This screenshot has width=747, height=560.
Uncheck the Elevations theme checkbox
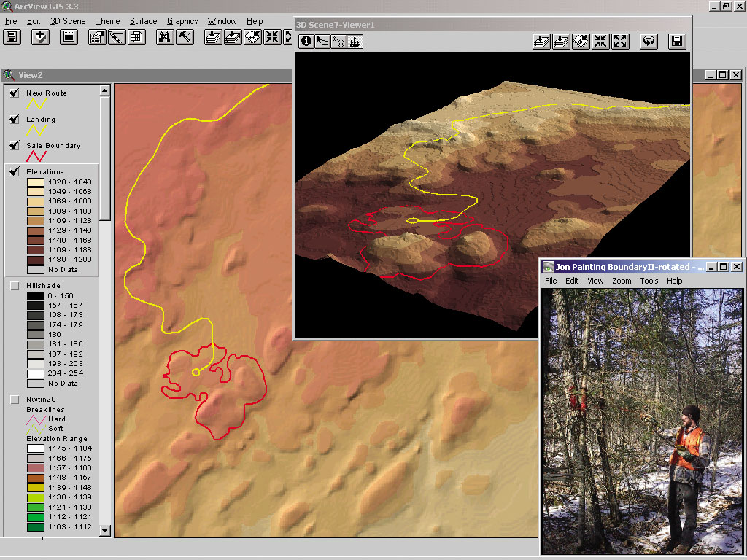tap(15, 171)
